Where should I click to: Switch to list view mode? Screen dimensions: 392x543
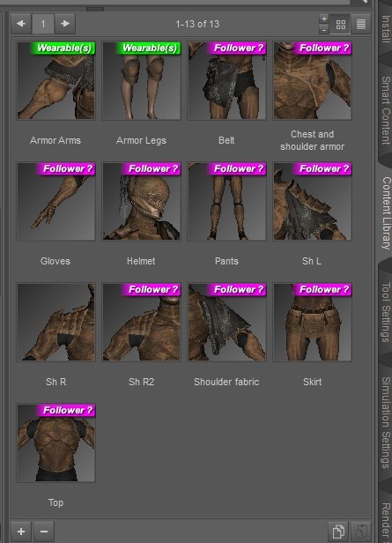pos(361,25)
